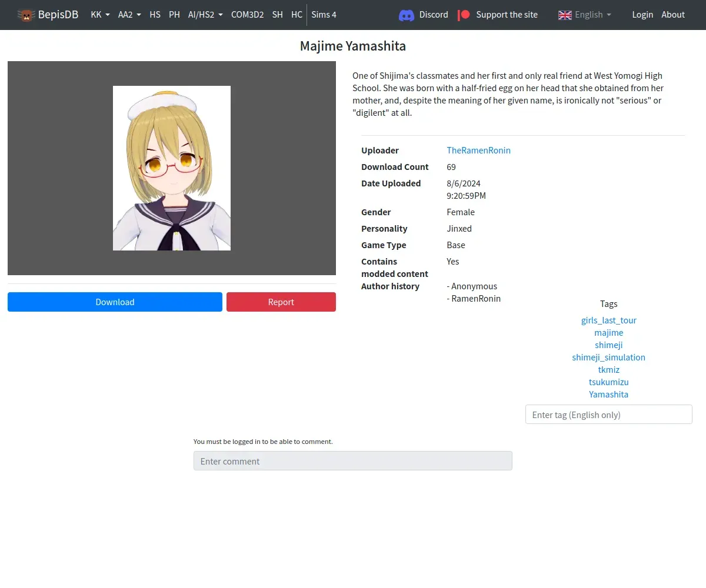Click the Gender value Female
Screen dimensions: 706x588
(x=461, y=212)
